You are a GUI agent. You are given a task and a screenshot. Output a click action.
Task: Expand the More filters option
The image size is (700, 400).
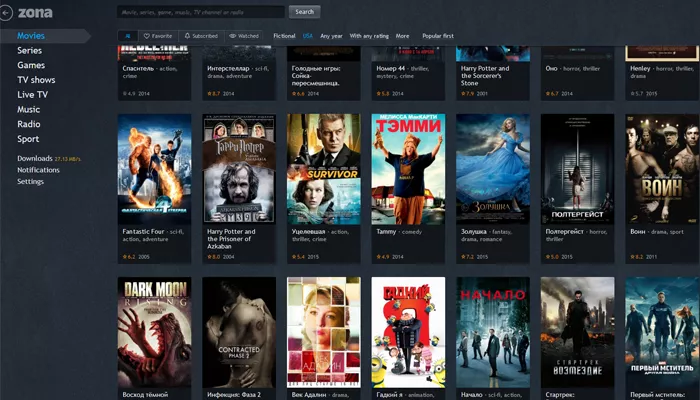(402, 36)
